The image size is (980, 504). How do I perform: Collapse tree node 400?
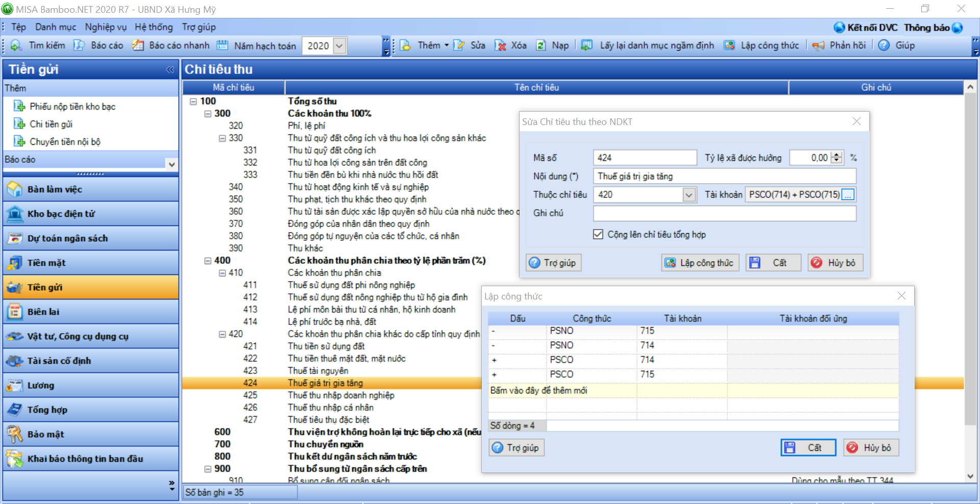tap(208, 261)
